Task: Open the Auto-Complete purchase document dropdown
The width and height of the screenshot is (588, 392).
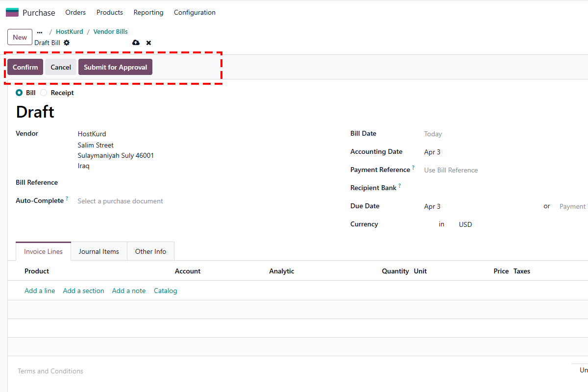Action: tap(120, 201)
